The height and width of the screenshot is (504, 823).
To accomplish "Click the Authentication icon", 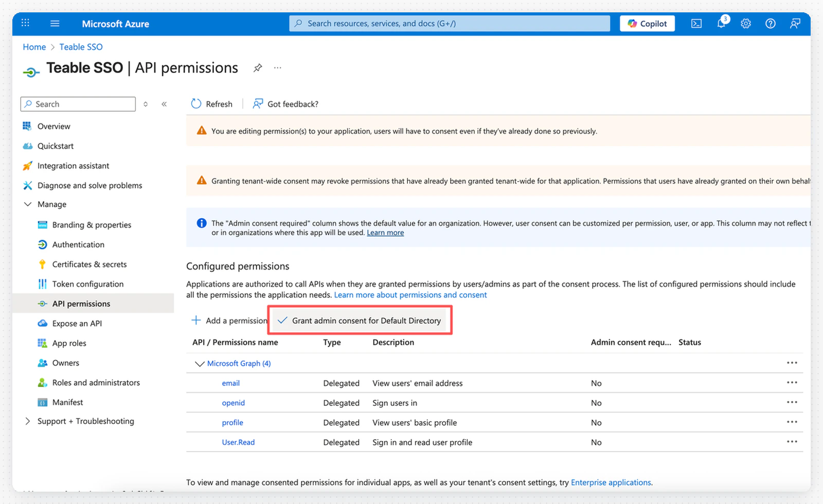I will pos(43,244).
